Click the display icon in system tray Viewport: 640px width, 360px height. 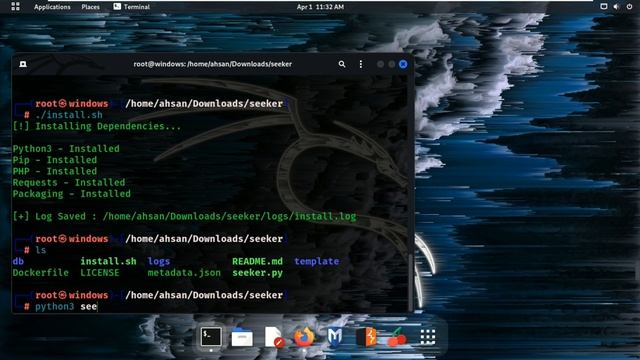(x=604, y=7)
